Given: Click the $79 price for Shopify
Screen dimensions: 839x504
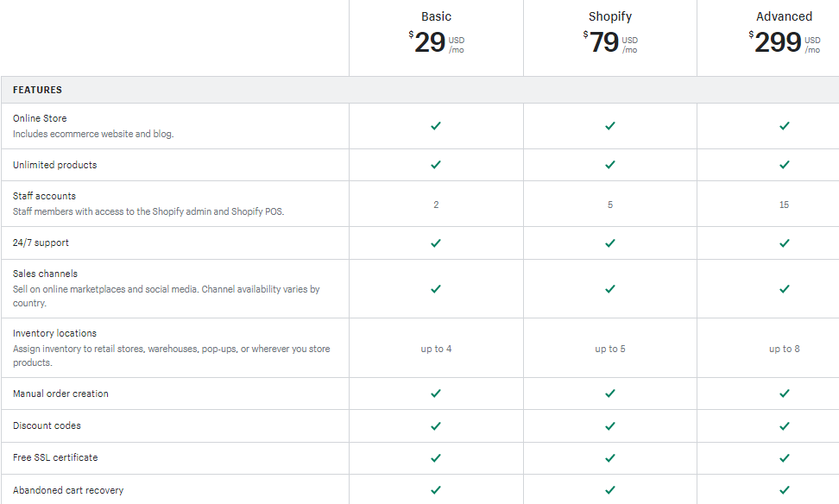Looking at the screenshot, I should pos(610,41).
